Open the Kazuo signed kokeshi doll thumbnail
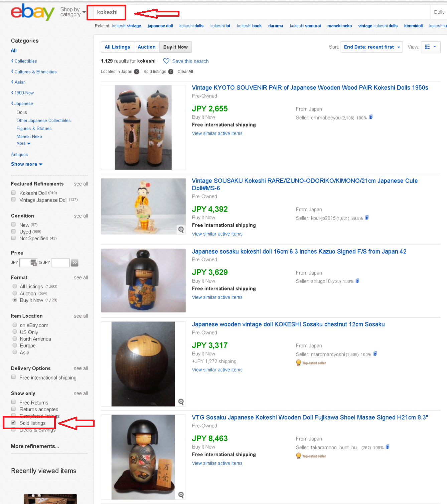The height and width of the screenshot is (504, 447). point(143,280)
